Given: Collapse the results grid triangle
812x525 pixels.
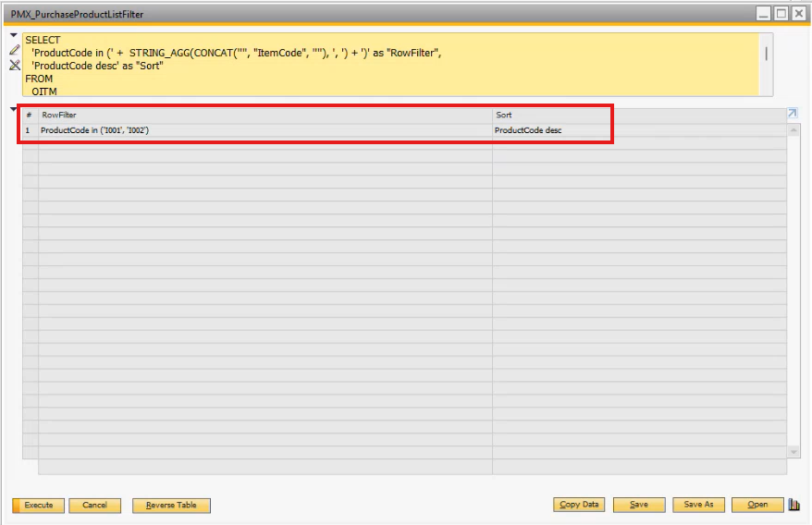Looking at the screenshot, I should pos(14,110).
